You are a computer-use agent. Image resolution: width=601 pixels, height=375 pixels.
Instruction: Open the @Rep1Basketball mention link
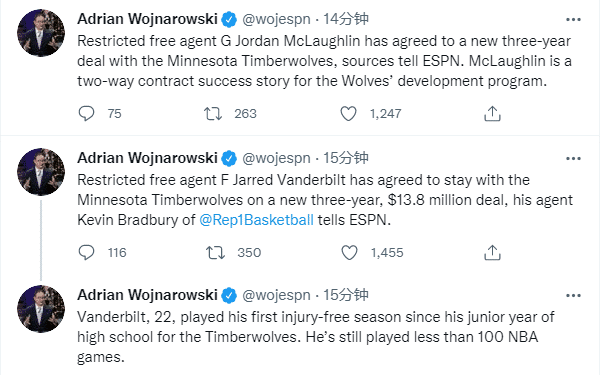click(x=256, y=220)
